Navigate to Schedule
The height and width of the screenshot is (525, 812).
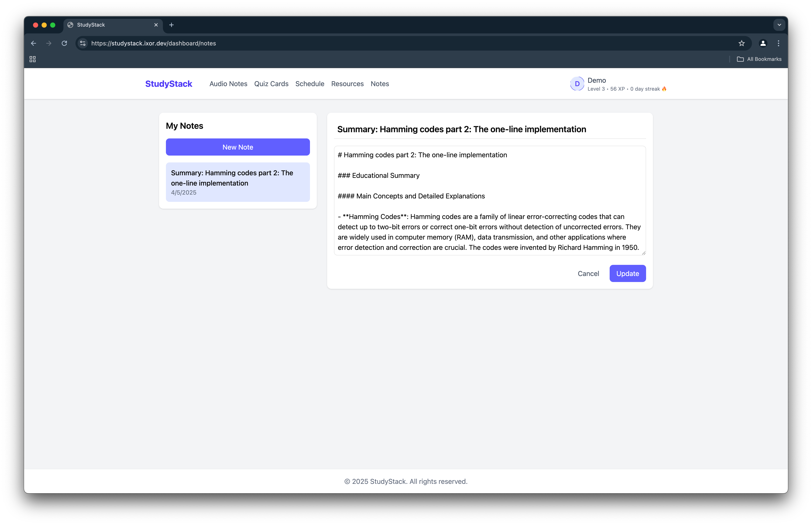coord(310,84)
